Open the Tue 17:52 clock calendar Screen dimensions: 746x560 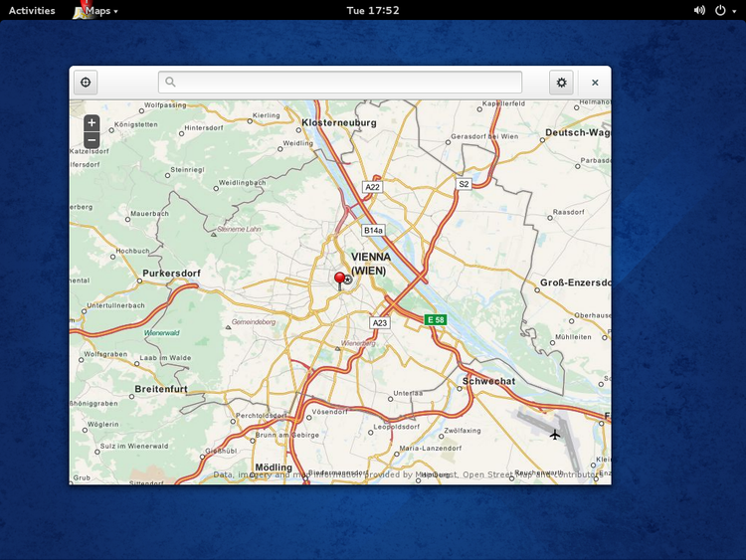click(373, 10)
